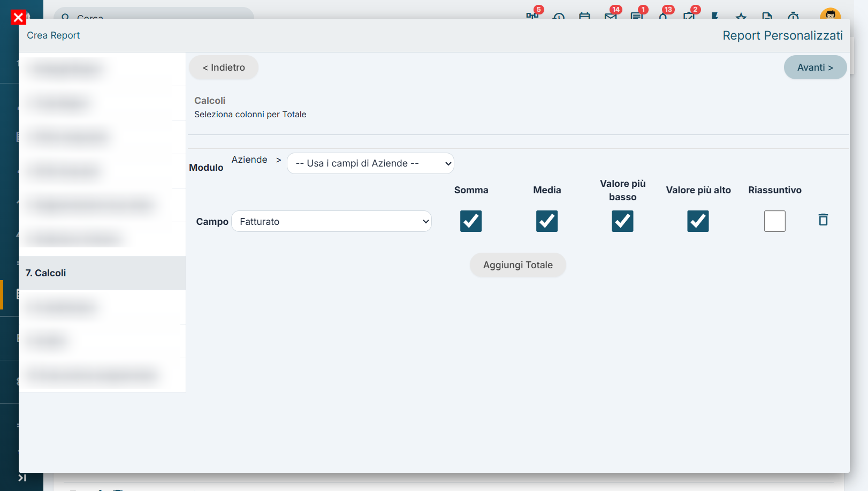Click 'Seleziona colonni per Totale' text
Screen dimensions: 868x491
click(x=250, y=115)
